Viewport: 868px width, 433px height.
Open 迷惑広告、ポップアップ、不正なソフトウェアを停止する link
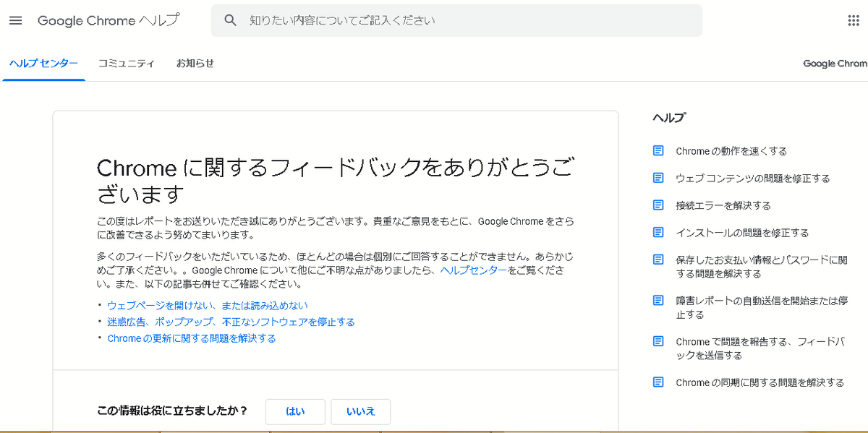point(231,322)
